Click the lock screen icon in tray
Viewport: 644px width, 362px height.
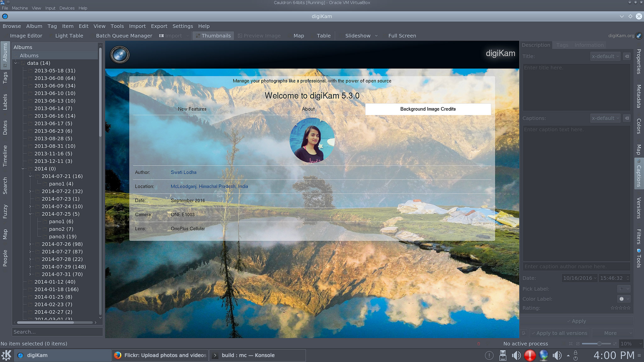575,353
